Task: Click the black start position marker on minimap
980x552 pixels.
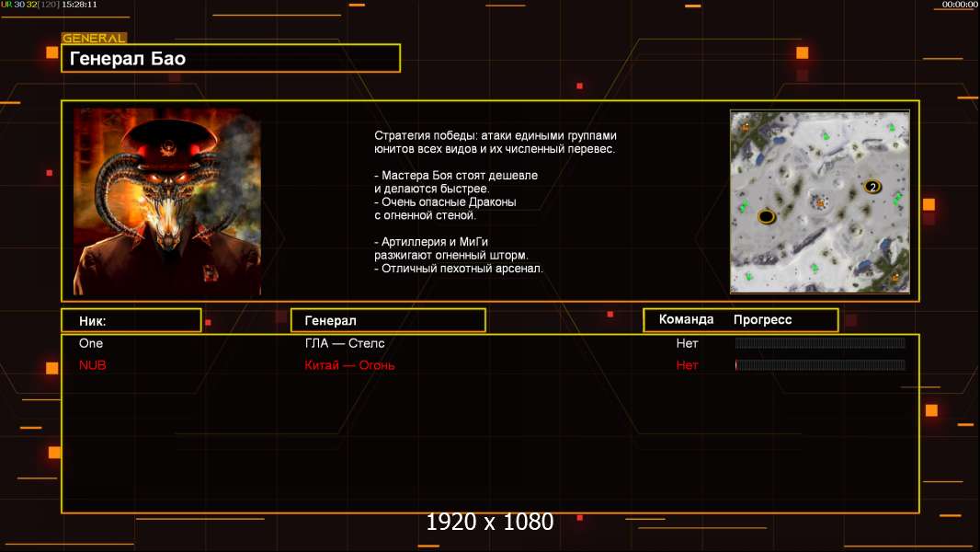Action: click(767, 216)
